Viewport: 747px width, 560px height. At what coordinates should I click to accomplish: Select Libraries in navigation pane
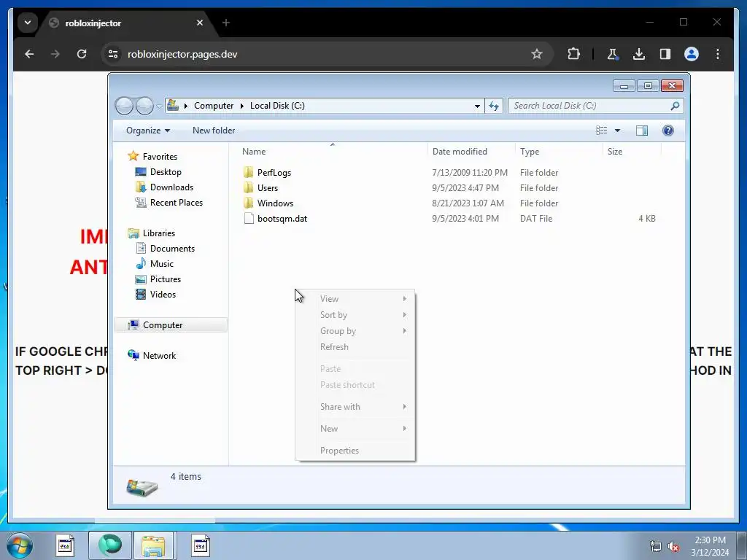(x=158, y=233)
